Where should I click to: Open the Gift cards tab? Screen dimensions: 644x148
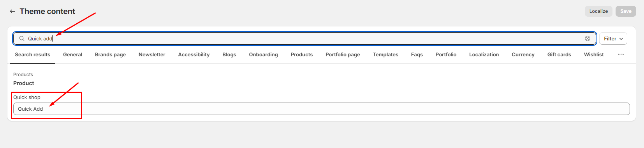(x=559, y=54)
